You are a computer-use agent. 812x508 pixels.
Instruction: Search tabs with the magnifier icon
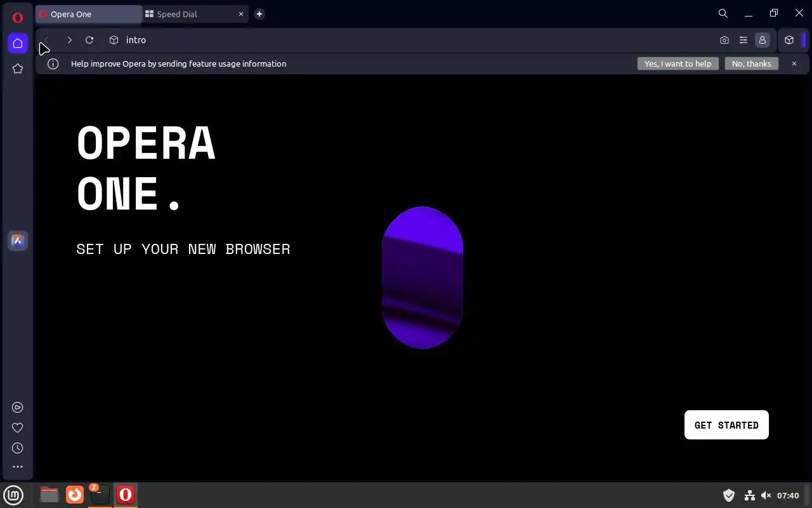(x=723, y=13)
